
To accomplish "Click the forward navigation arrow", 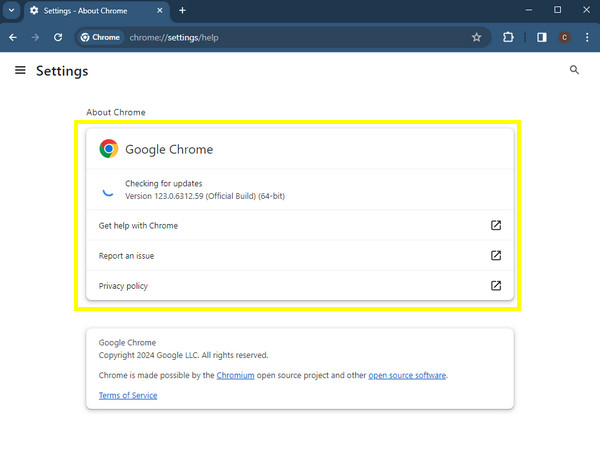I will [35, 38].
